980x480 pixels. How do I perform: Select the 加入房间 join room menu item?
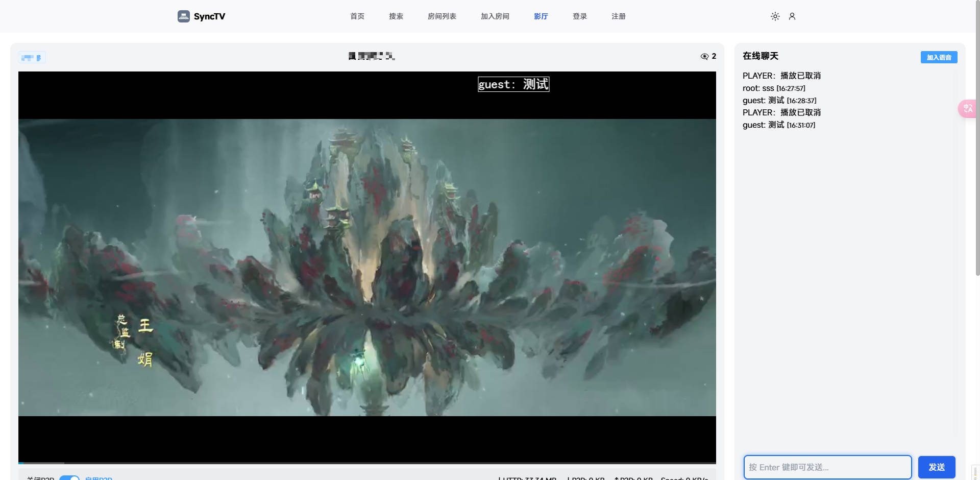(495, 16)
